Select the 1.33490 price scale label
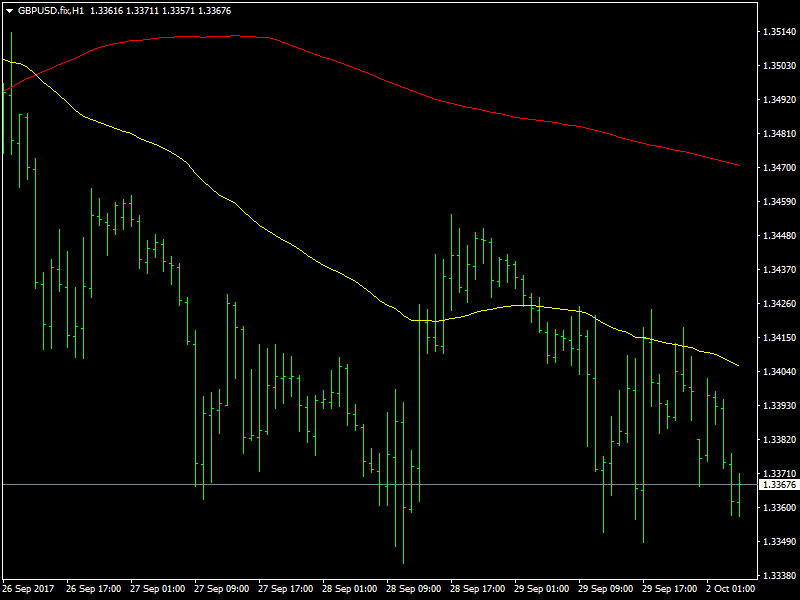Screen dimensions: 800x600 779,541
